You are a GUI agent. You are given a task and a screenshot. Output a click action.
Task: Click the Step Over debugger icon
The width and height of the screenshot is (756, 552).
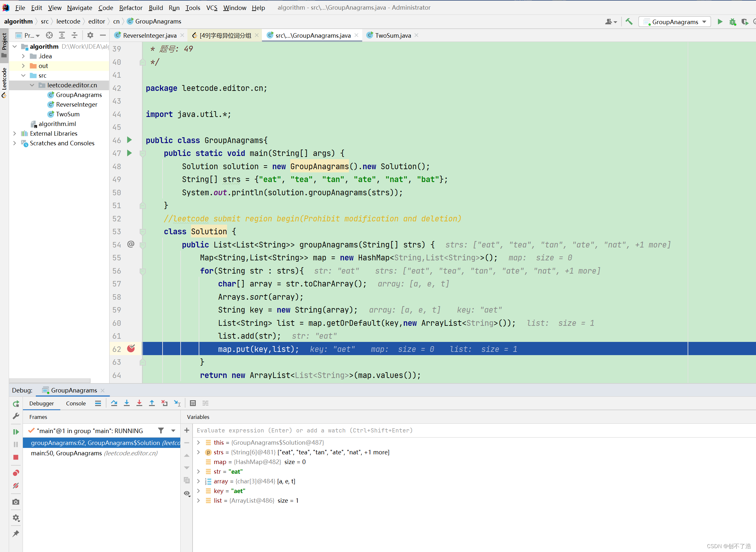coord(114,403)
